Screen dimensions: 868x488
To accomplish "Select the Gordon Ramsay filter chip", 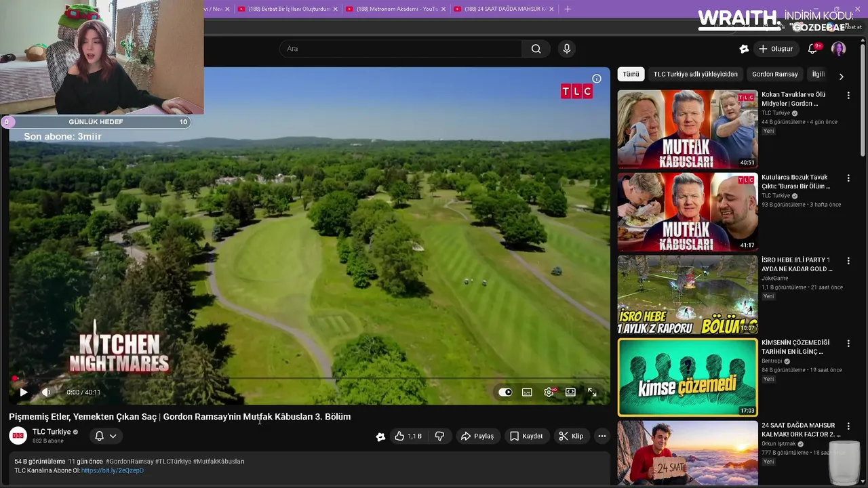I will 774,75.
